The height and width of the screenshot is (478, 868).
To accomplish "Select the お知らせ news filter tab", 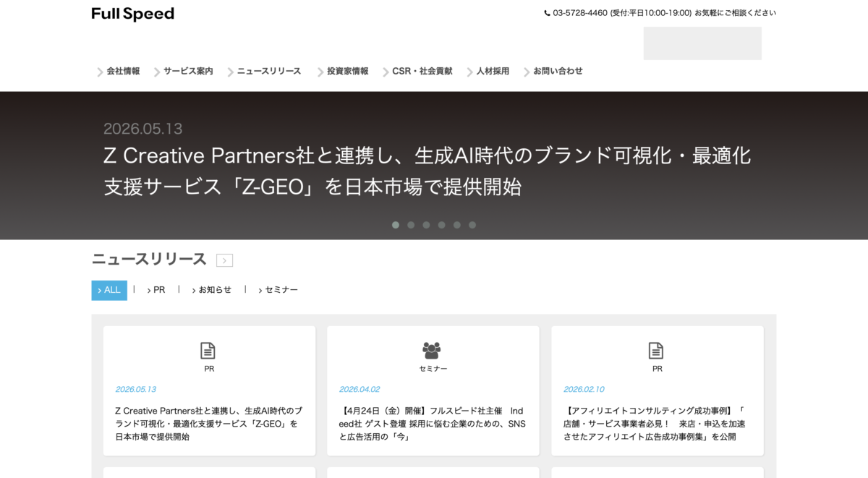I will [212, 290].
